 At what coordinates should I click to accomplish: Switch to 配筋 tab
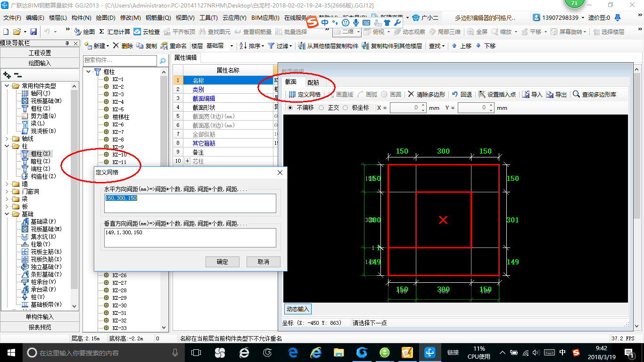tap(313, 82)
